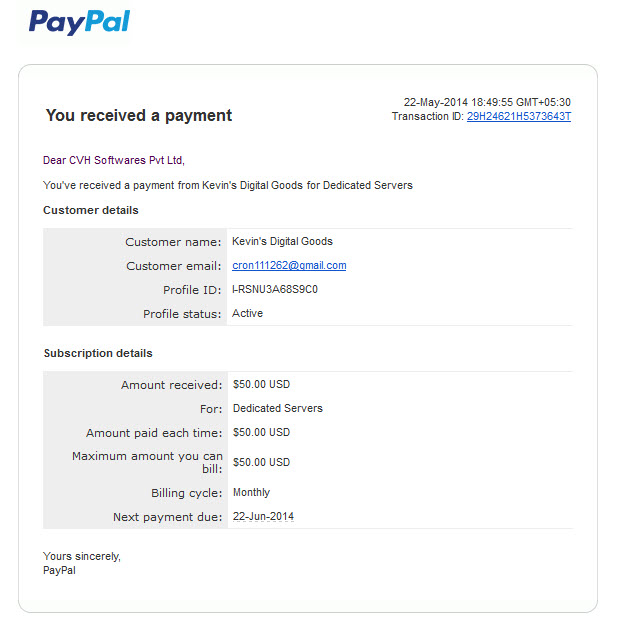
Task: Click the Profile status Active value
Action: 247,313
